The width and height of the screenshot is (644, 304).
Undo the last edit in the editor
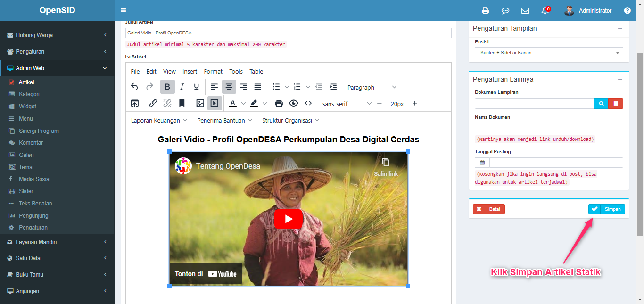[x=134, y=87]
